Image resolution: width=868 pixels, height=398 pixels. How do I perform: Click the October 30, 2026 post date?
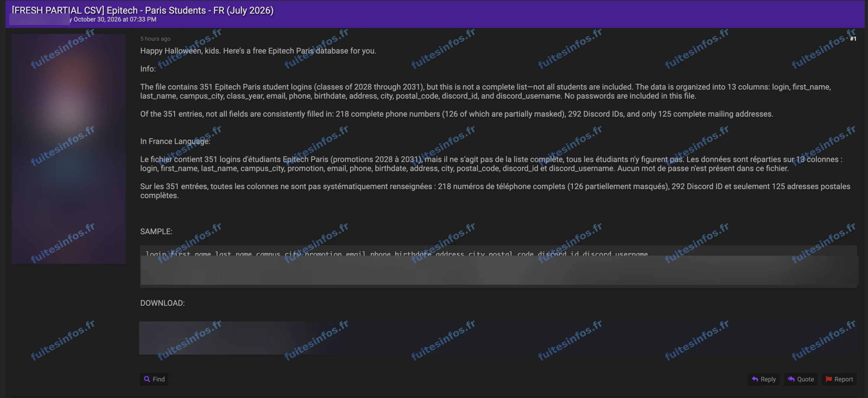pos(115,20)
